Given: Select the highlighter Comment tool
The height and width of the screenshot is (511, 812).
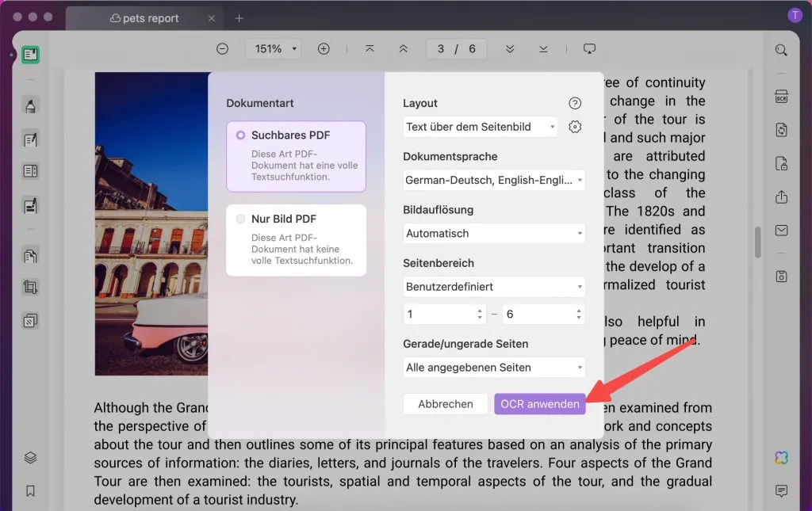Looking at the screenshot, I should pyautogui.click(x=30, y=105).
